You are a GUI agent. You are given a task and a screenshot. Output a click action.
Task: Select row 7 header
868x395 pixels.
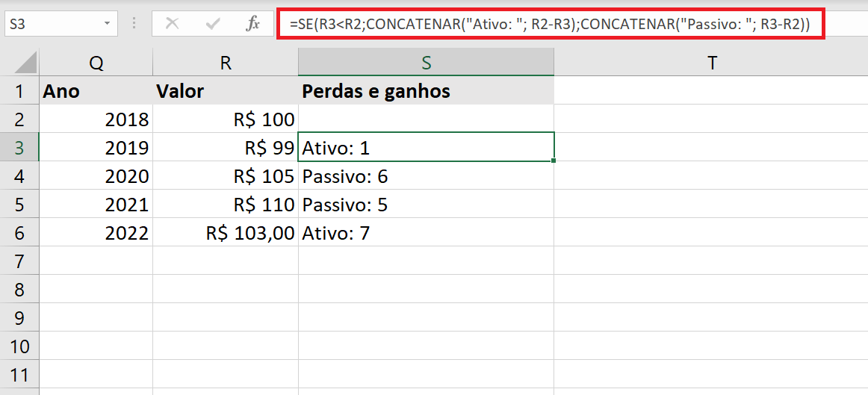click(19, 261)
